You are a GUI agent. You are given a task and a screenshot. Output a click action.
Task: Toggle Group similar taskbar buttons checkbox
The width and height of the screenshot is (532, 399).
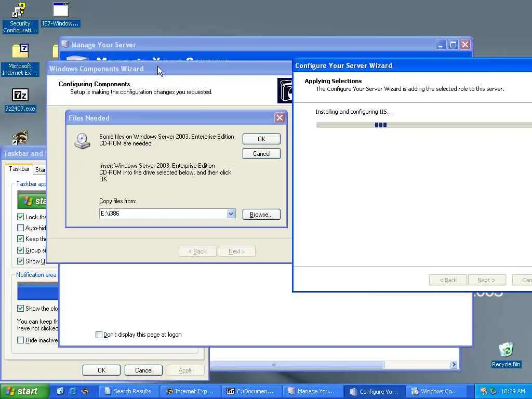coord(20,250)
